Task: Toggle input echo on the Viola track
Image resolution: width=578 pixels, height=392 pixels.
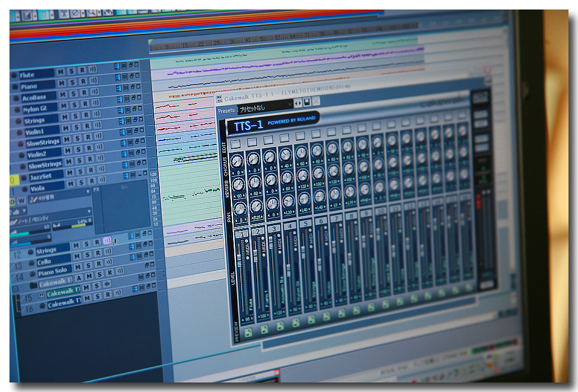Action: click(102, 180)
